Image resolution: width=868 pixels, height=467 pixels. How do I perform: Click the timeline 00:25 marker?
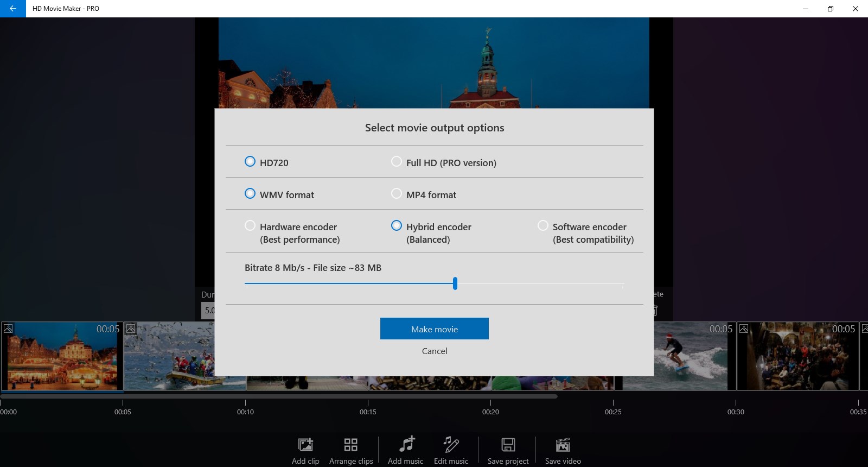613,412
